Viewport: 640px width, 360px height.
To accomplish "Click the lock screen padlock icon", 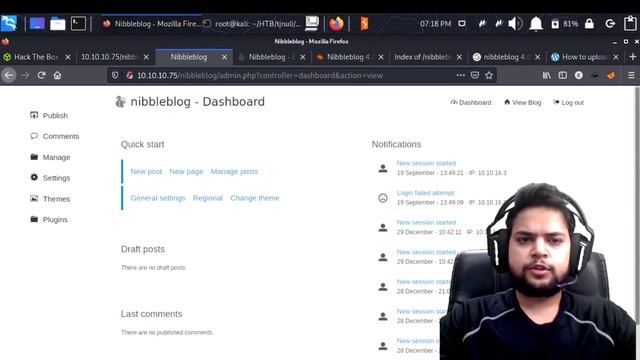I will [x=589, y=24].
